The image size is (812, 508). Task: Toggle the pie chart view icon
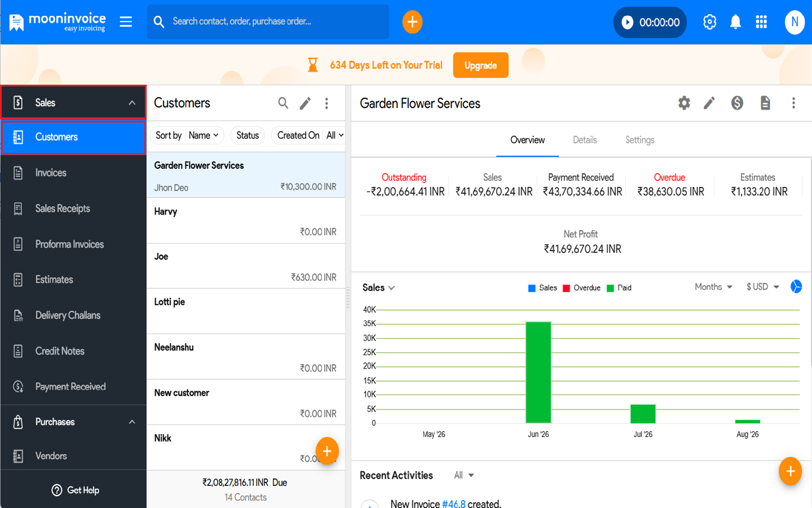796,287
